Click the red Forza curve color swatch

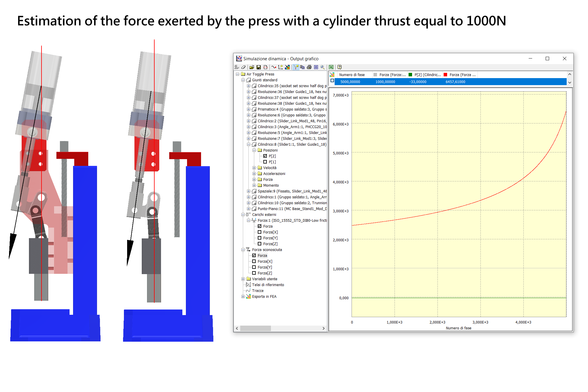coord(445,75)
